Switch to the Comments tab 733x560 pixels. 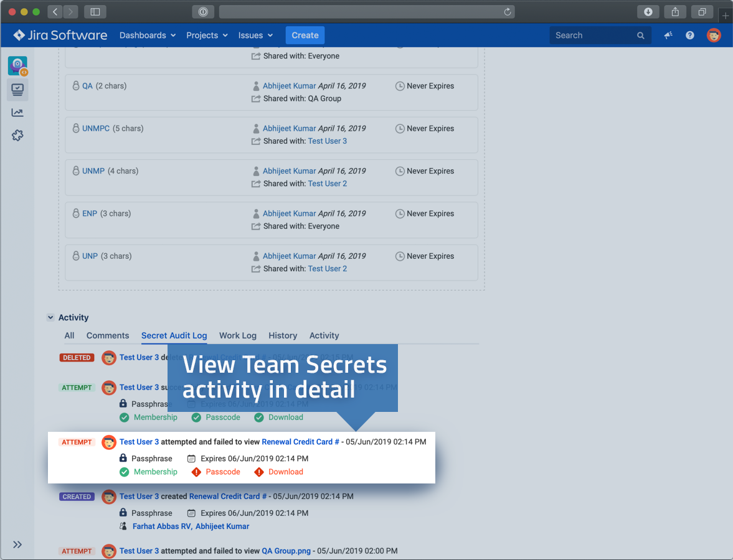[108, 335]
